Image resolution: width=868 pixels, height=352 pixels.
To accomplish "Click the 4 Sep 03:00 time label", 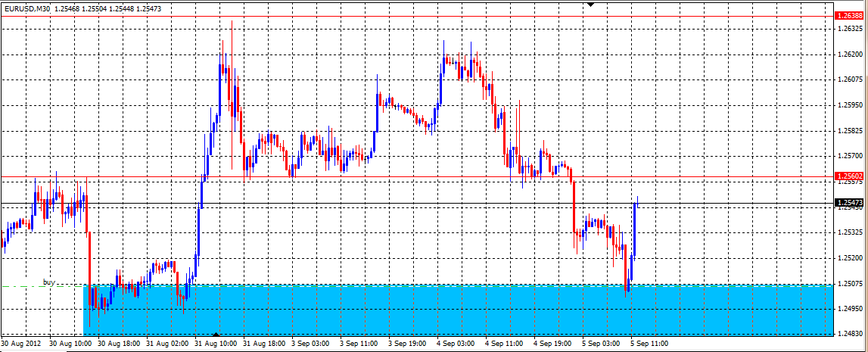I will pyautogui.click(x=456, y=343).
